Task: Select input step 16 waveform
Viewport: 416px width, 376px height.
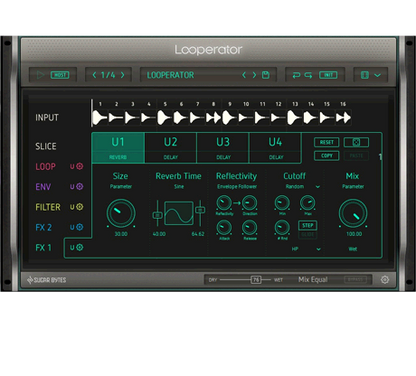Action: click(343, 117)
